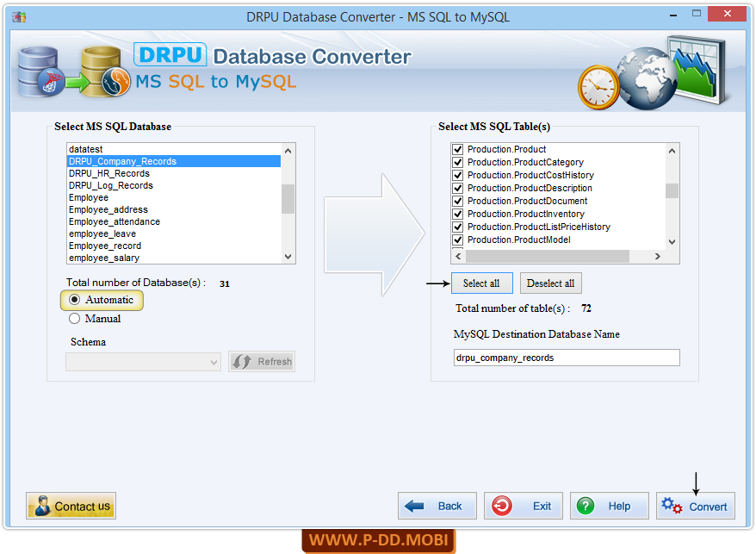
Task: Click the WWW.P-DD.MOBI link
Action: [379, 539]
